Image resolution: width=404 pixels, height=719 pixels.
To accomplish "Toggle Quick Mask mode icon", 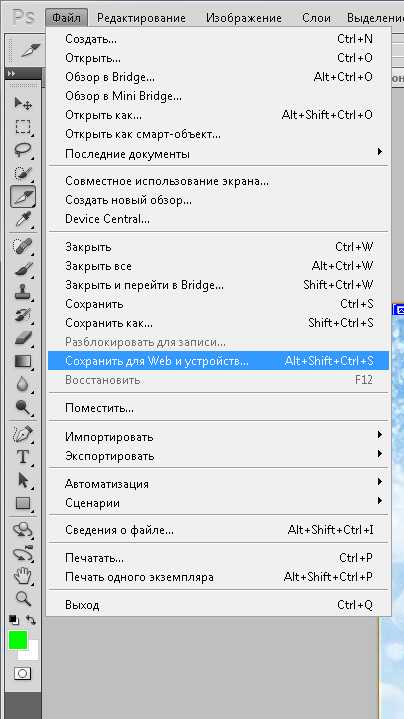I will [22, 673].
